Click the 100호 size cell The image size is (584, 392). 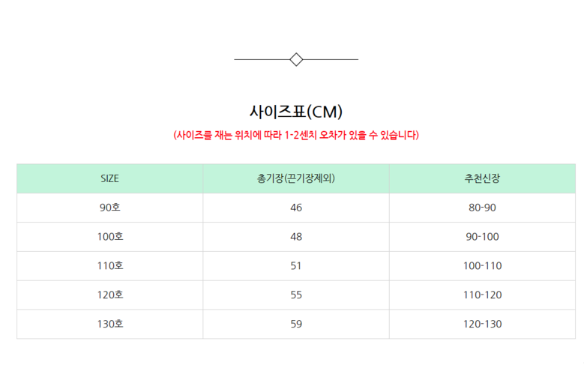[x=110, y=237]
